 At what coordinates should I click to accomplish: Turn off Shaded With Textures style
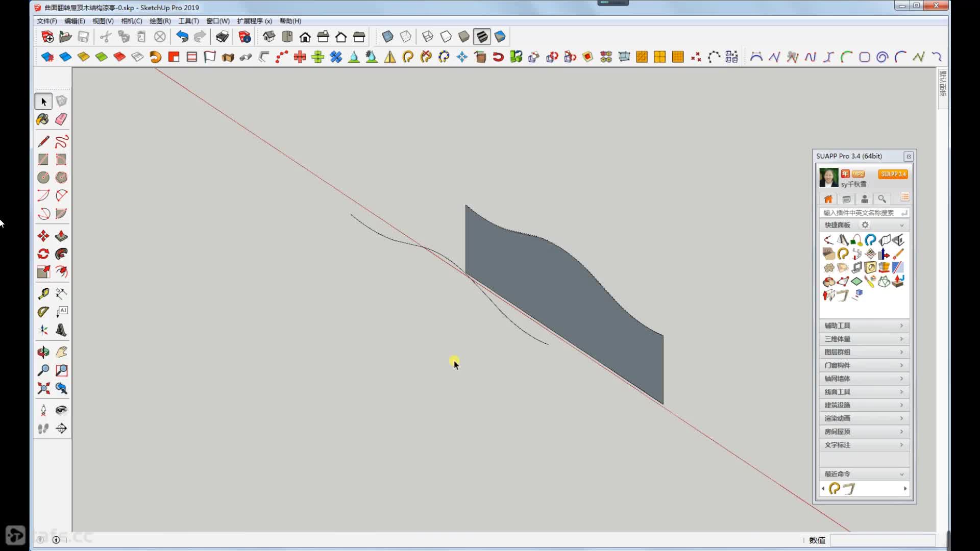[x=482, y=37]
